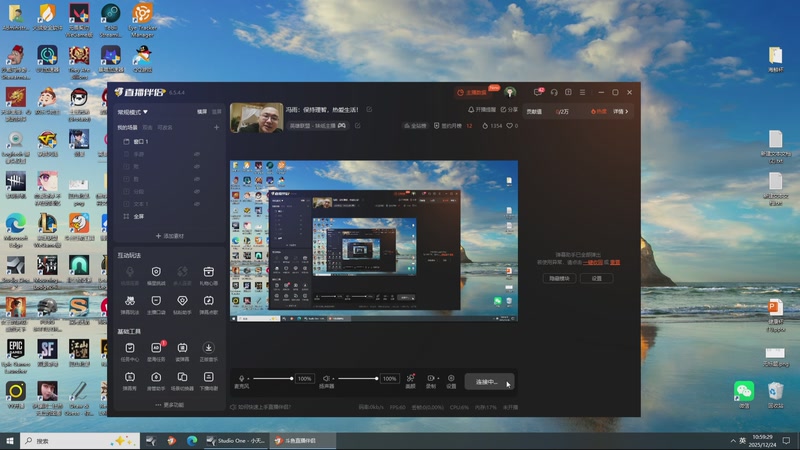Select second scene tab next to 我的场景
Viewport: 800px width, 450px height.
tap(147, 128)
